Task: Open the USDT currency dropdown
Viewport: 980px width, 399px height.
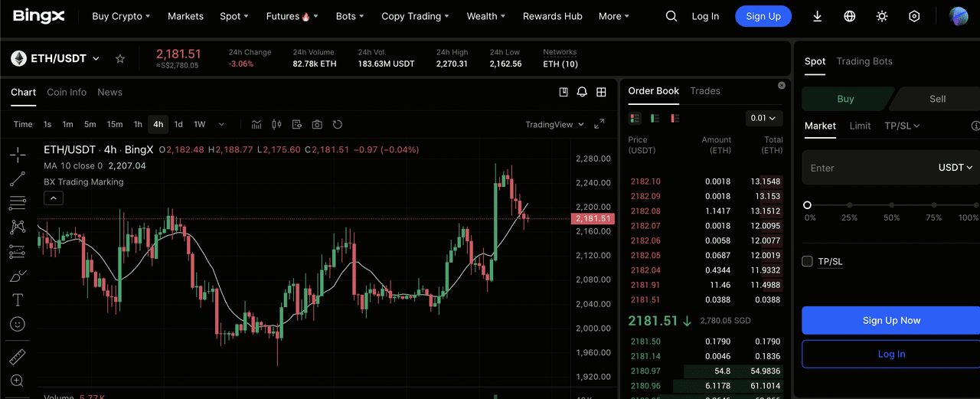Action: (955, 168)
